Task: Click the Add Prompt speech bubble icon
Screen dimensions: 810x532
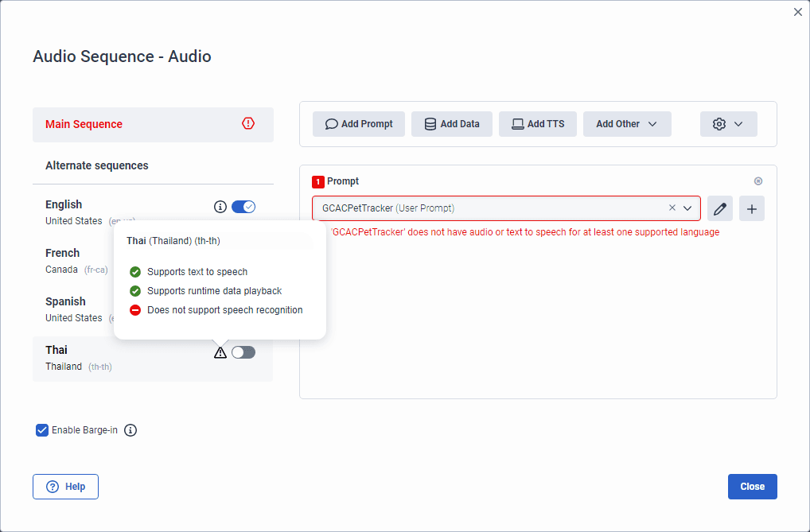Action: tap(332, 123)
